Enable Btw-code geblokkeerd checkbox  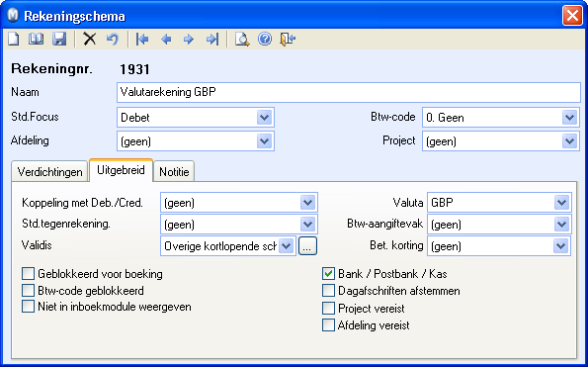(x=28, y=291)
